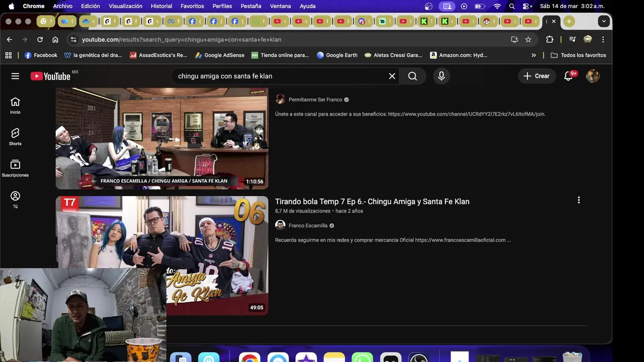This screenshot has height=362, width=644.
Task: Open a new tab with plus button
Action: (x=569, y=21)
